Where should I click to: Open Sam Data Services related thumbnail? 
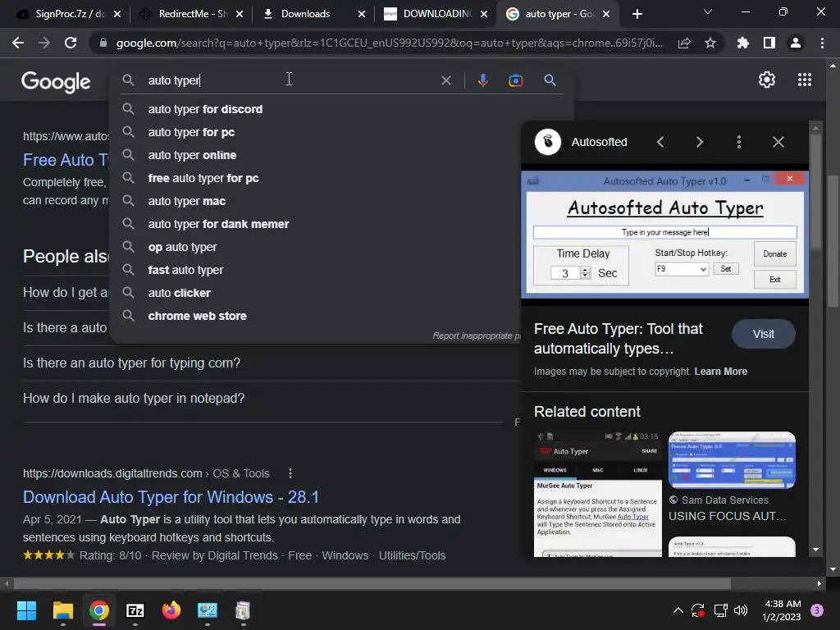(x=732, y=460)
